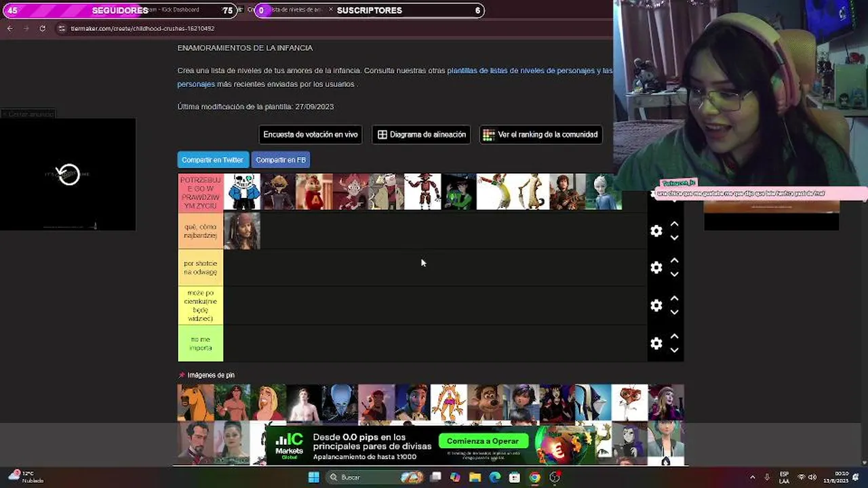Viewport: 868px width, 488px height.
Task: Open settings gear for 'no me importa' tier
Action: point(656,344)
